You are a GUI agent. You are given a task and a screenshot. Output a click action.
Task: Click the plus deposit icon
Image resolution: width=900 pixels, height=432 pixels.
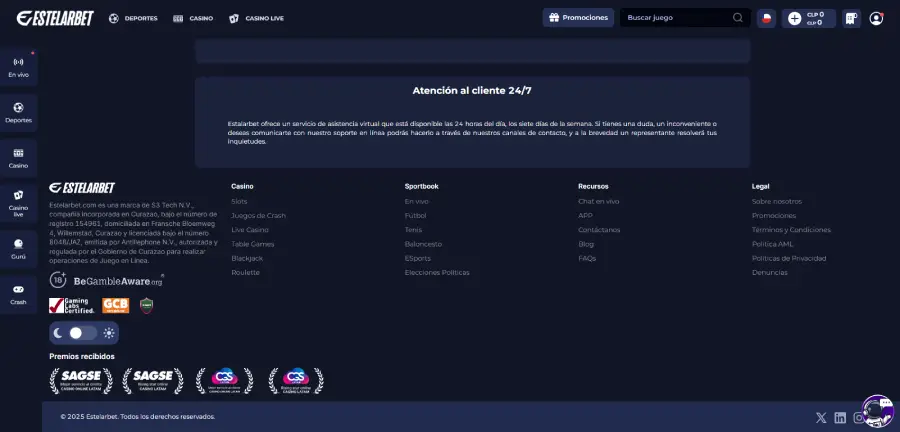[x=794, y=18]
